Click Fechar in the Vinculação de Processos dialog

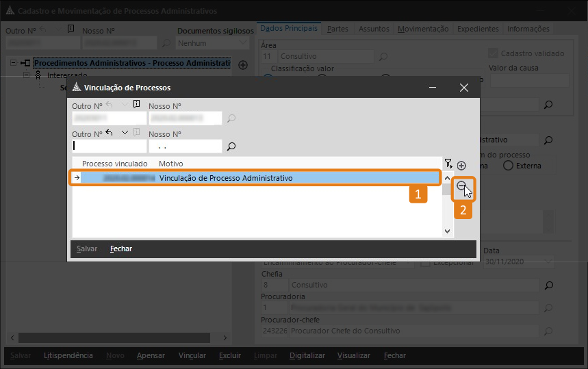[121, 249]
